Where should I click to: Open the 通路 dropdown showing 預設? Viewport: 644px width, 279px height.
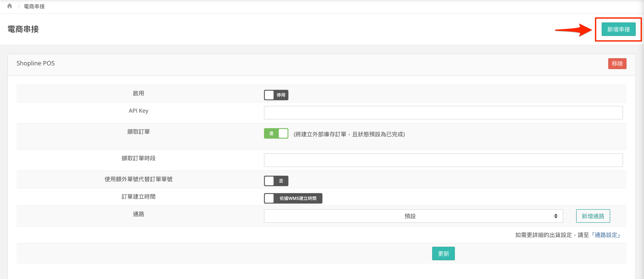pyautogui.click(x=410, y=216)
